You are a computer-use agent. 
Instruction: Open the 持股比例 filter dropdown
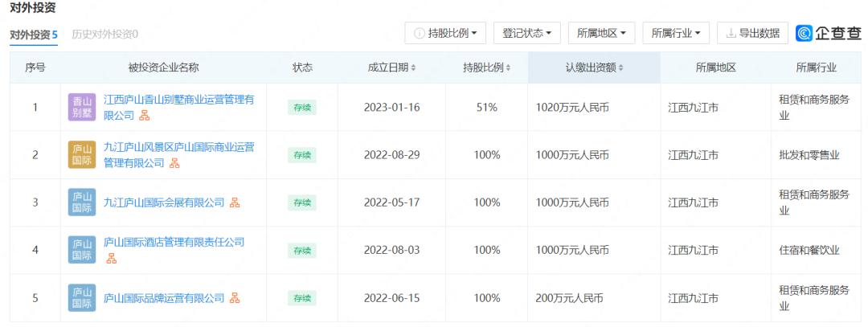[x=445, y=33]
